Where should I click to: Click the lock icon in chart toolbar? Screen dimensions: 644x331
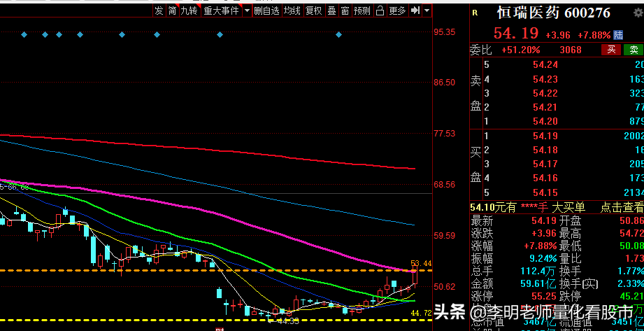(x=380, y=10)
